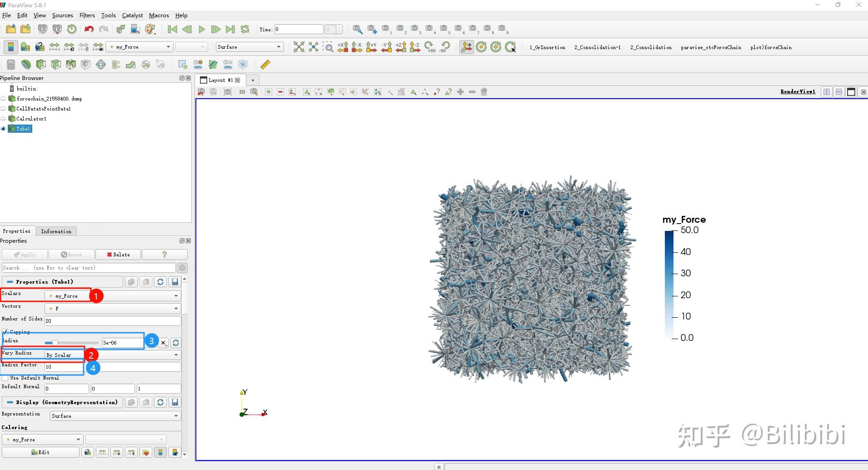Click the trash icon in the render view toolbar

[484, 92]
